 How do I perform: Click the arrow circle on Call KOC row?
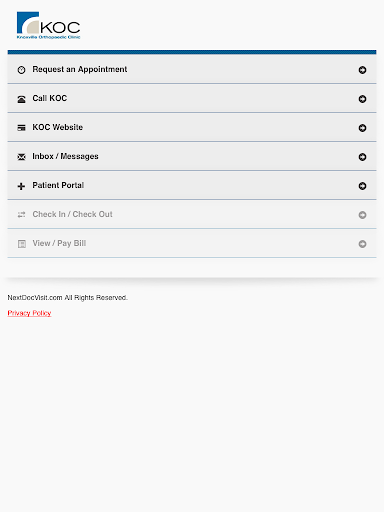point(362,99)
